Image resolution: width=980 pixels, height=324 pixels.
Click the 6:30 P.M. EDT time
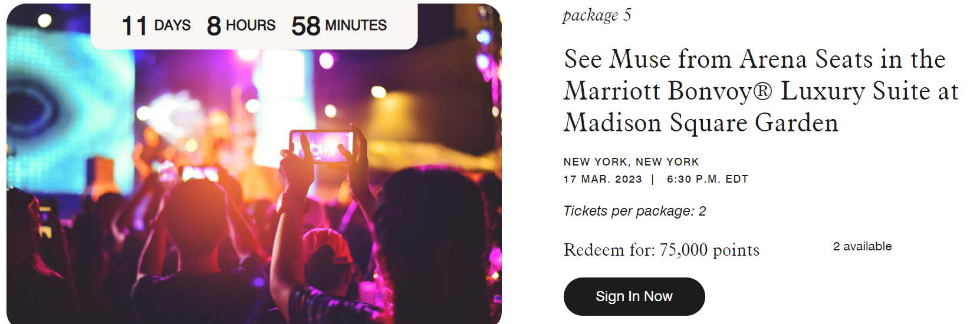pos(708,179)
